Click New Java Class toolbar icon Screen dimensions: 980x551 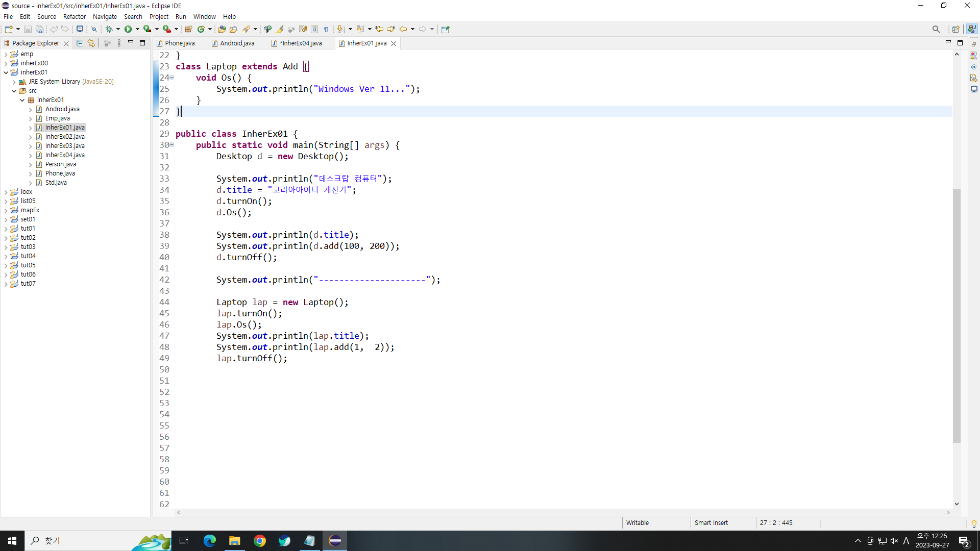[x=201, y=29]
